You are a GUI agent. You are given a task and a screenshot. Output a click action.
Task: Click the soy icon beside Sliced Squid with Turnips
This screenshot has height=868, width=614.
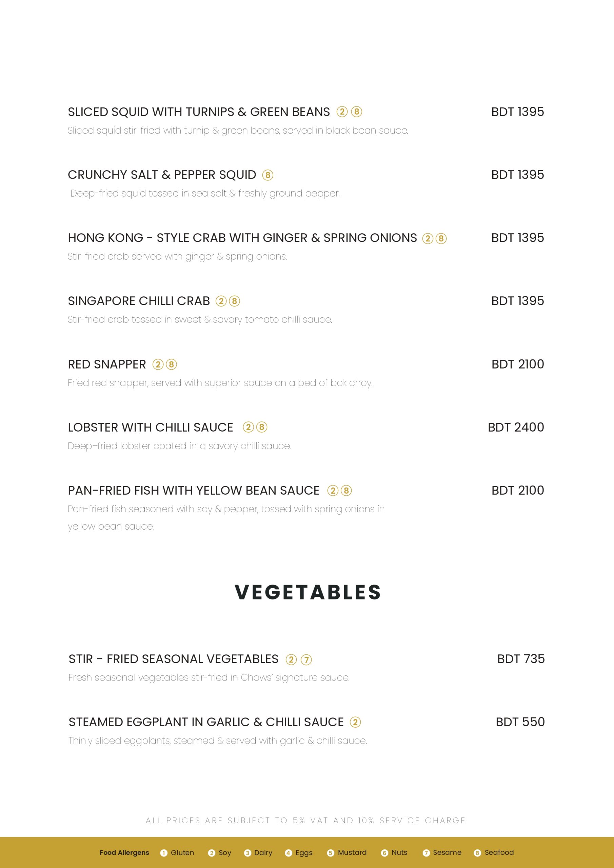pyautogui.click(x=342, y=112)
